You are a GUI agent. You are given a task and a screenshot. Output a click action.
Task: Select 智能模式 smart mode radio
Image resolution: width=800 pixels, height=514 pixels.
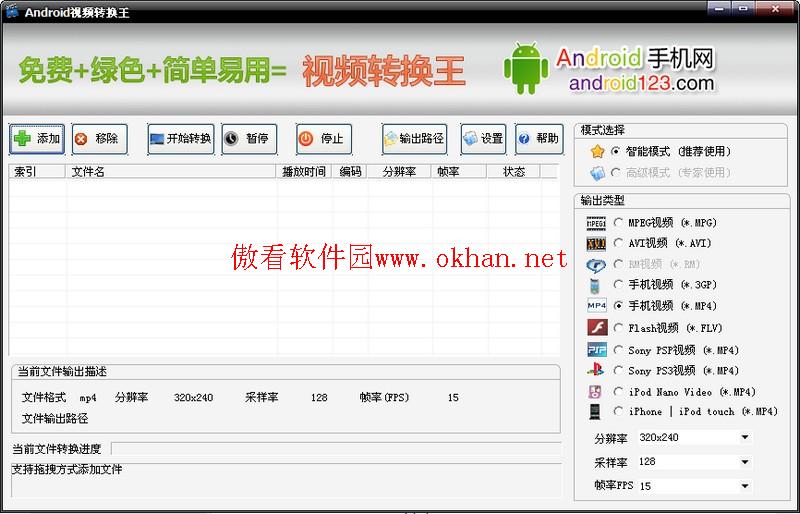point(616,152)
